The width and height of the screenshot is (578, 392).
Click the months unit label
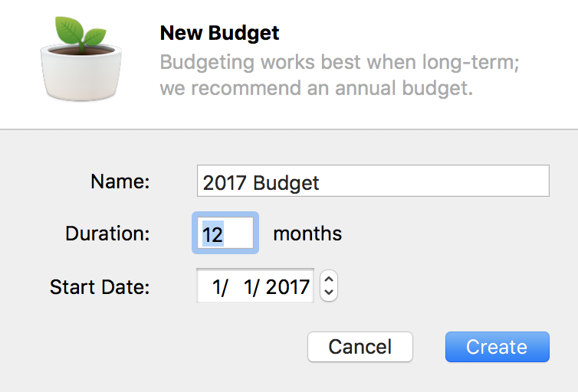point(307,234)
